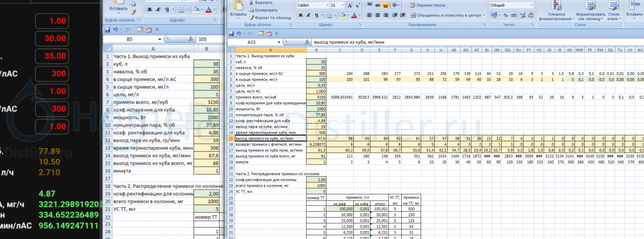Click Undo arrow in right window quick access
Viewport: 644px width, 239px height.
coord(239,34)
